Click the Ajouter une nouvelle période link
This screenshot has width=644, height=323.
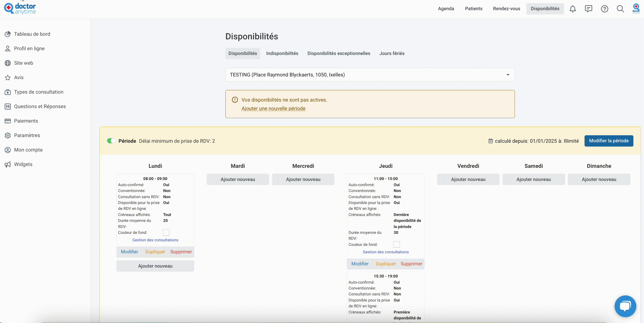coord(273,108)
